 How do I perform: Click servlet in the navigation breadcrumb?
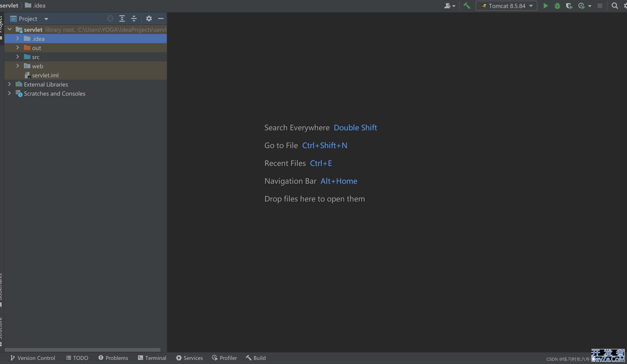click(x=9, y=5)
